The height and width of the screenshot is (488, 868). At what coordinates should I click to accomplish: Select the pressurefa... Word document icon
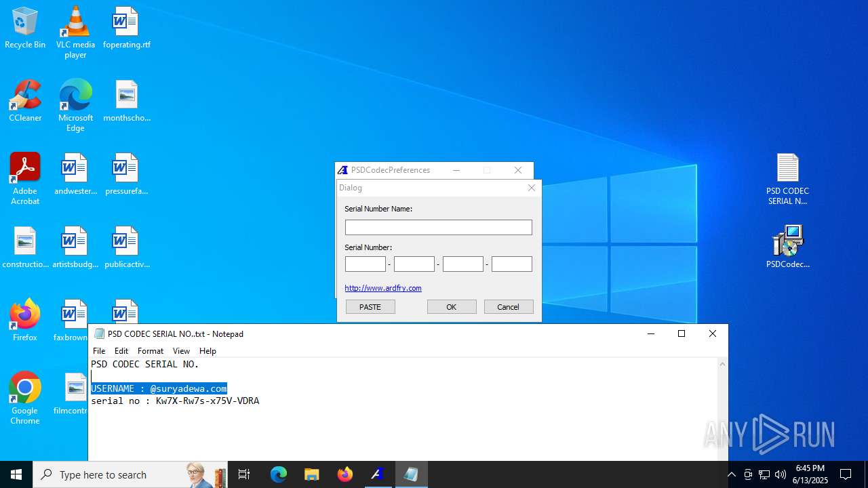tap(126, 175)
